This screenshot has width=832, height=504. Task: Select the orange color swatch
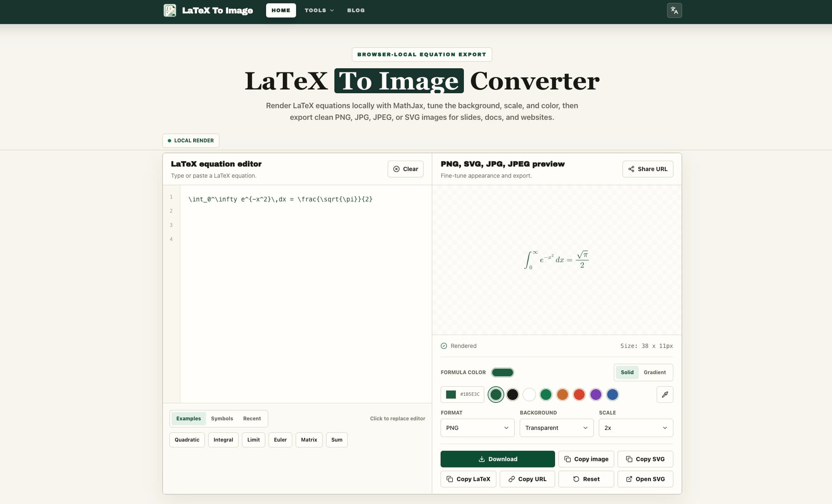point(562,395)
